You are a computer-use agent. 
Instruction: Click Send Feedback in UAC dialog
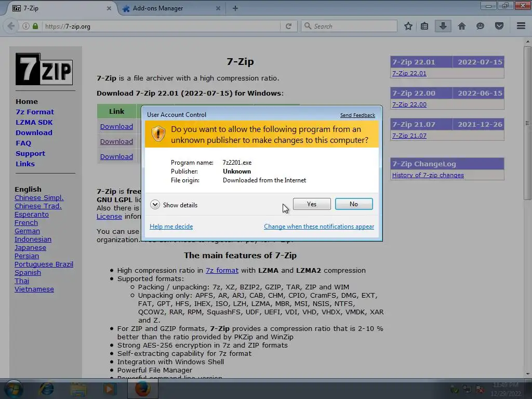357,115
